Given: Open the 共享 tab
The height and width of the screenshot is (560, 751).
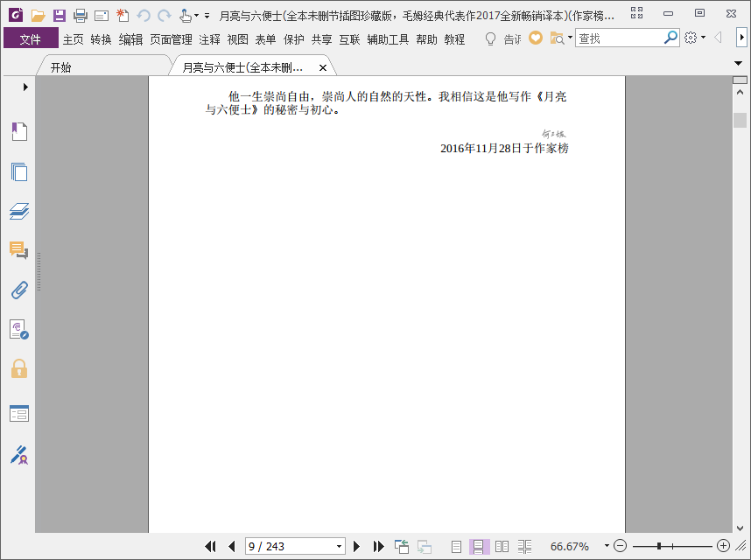Looking at the screenshot, I should [x=321, y=39].
